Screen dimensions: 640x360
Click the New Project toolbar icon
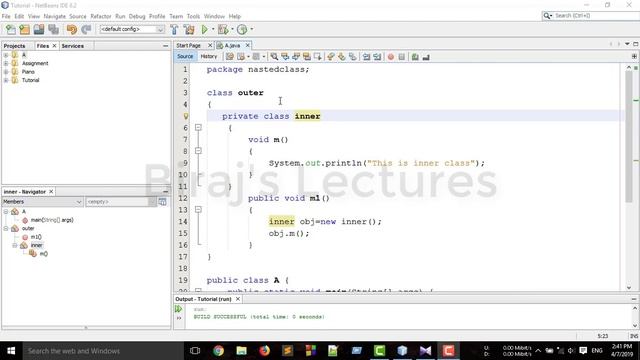coord(24,29)
